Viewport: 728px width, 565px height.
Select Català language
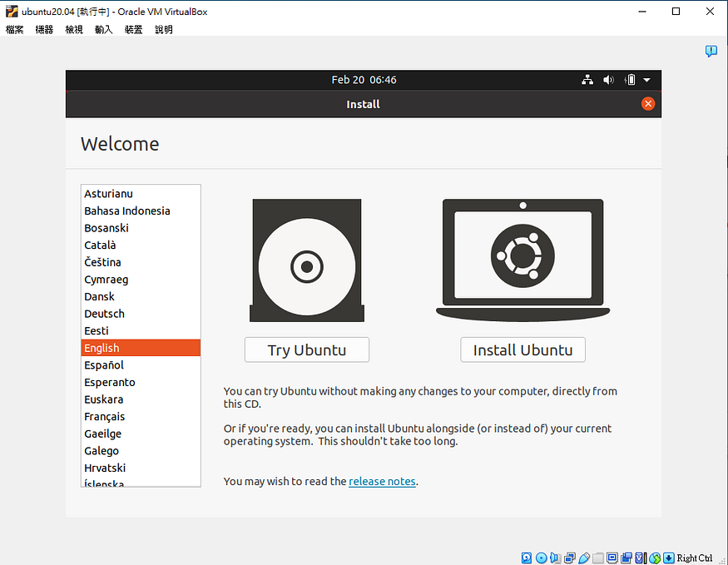tap(141, 245)
